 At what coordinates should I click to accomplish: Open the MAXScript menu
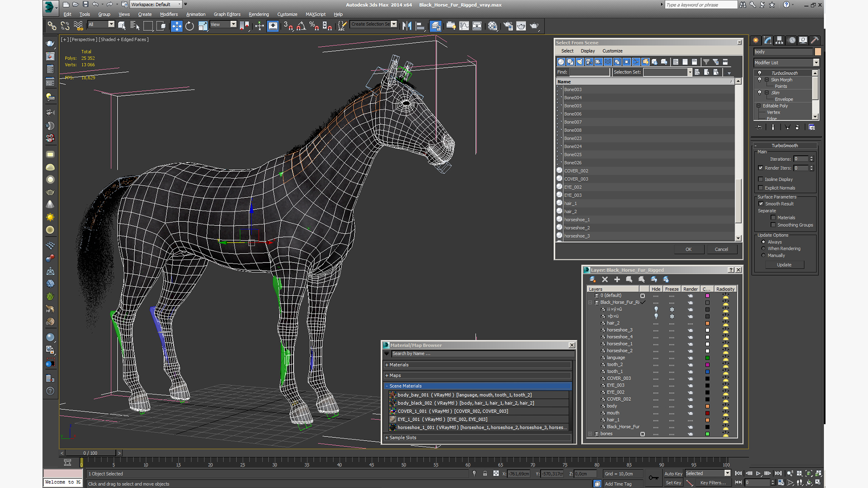(316, 14)
